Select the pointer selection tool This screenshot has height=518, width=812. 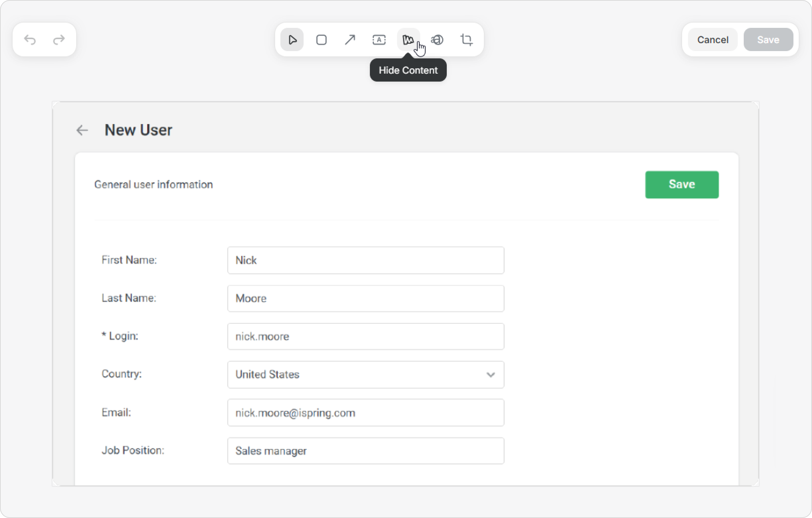coord(292,40)
